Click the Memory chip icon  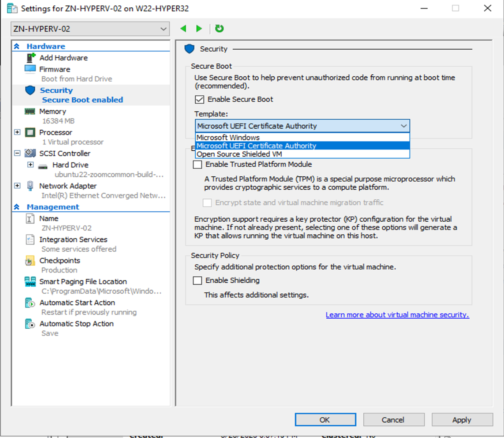point(30,111)
